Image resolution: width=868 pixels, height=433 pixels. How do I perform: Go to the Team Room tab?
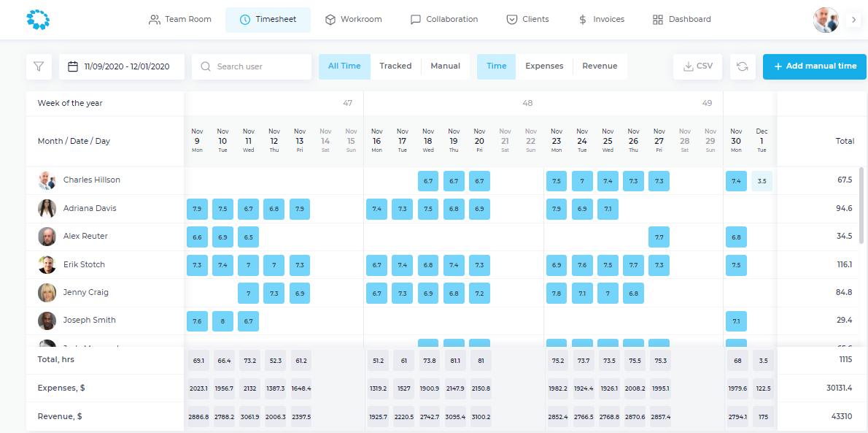point(180,20)
